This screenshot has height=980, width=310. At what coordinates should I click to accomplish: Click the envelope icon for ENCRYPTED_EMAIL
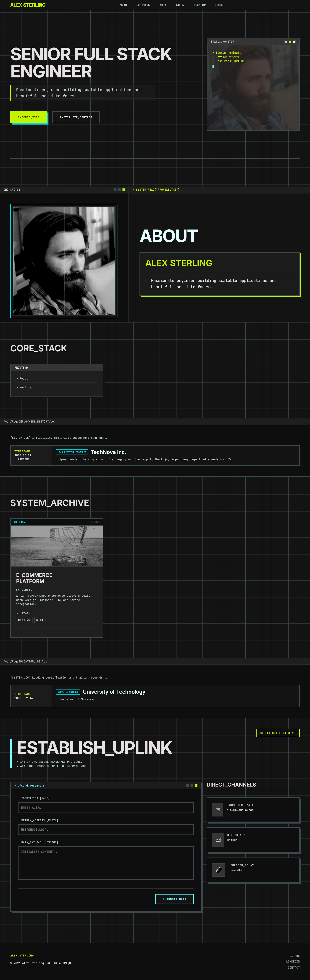tap(218, 810)
